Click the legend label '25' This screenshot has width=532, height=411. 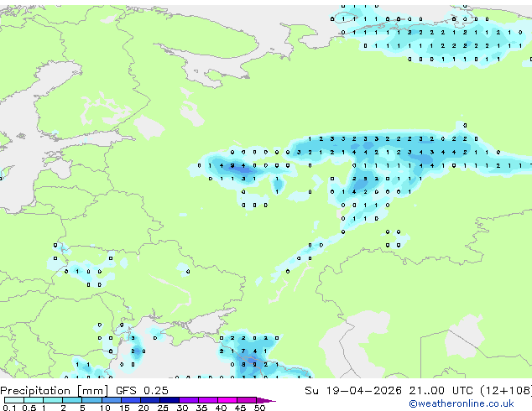click(163, 408)
